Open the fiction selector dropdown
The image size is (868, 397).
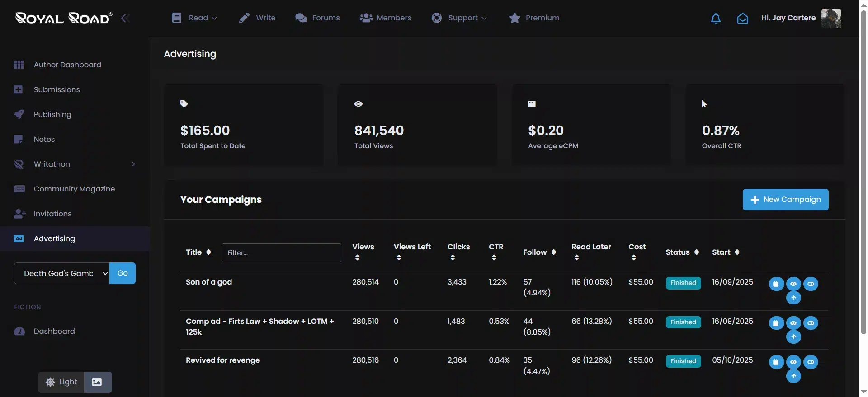pyautogui.click(x=62, y=273)
